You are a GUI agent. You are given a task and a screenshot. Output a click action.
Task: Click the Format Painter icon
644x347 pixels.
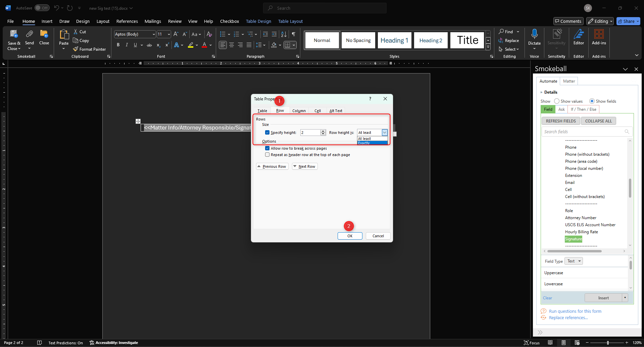point(76,49)
